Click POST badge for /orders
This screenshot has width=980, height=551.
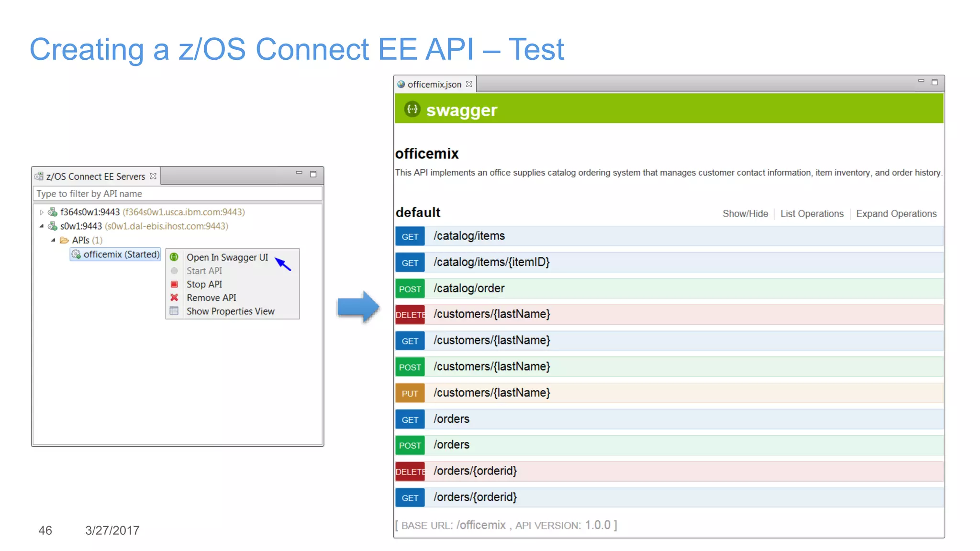410,445
